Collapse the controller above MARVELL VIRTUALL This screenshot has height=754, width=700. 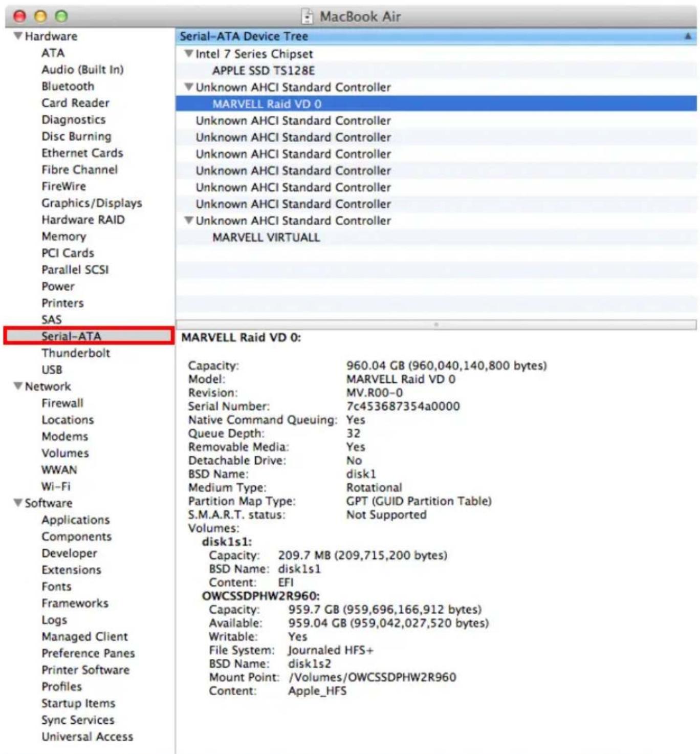(x=189, y=221)
